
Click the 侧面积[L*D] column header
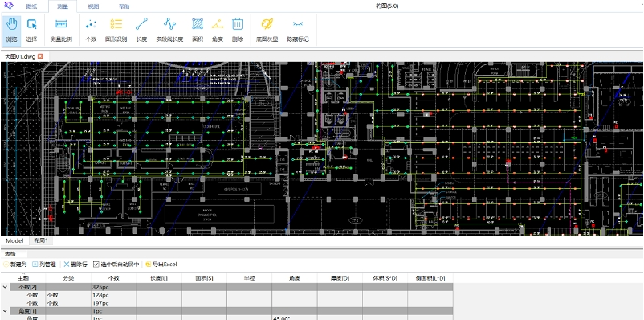[x=430, y=278]
